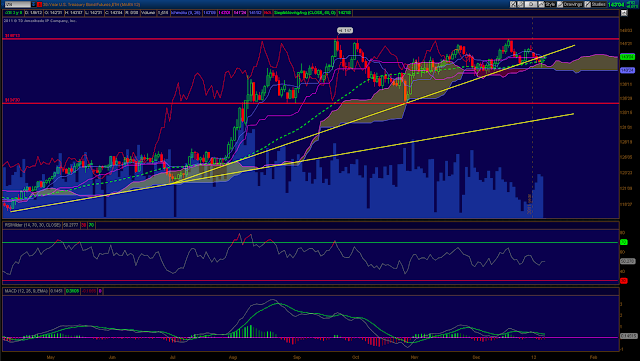
Task: Click the small icon at the chart's upper-right corner
Action: 624,13
